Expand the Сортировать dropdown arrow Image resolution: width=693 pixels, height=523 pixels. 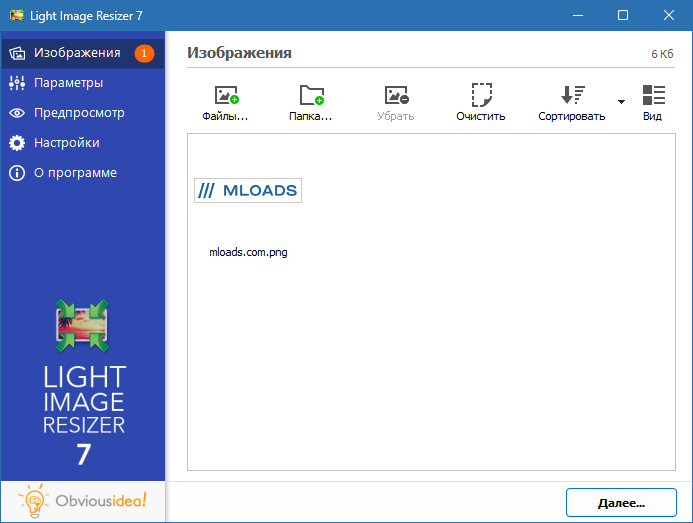click(621, 102)
